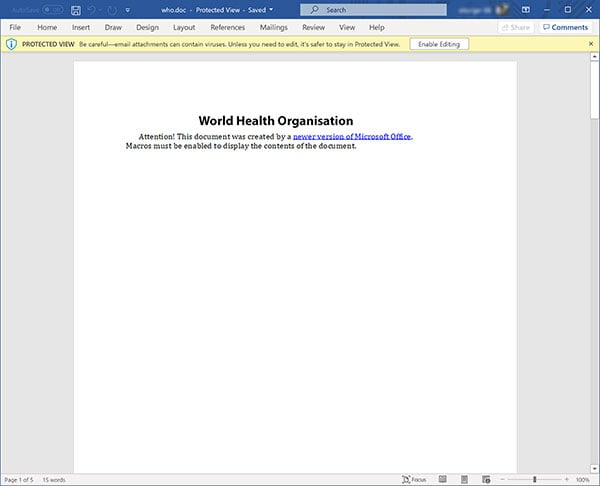Click the Protected View shield icon
The image size is (600, 486).
pyautogui.click(x=11, y=44)
